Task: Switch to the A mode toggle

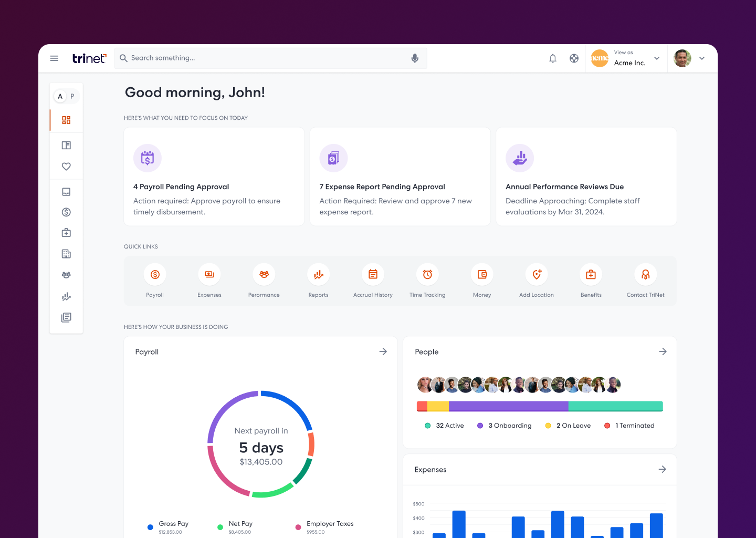Action: click(60, 96)
